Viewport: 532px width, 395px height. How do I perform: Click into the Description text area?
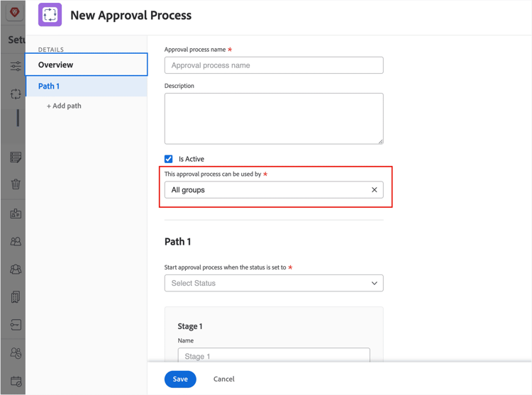tap(274, 118)
